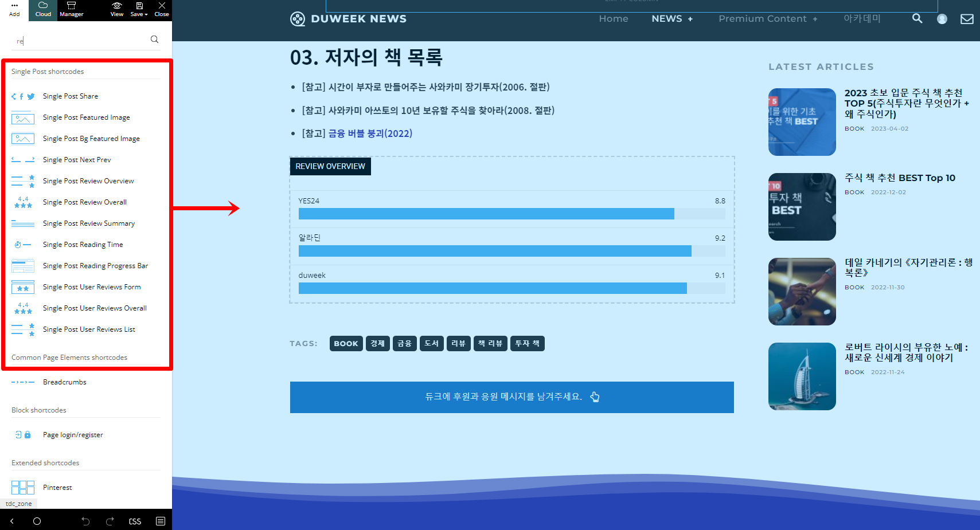Select the Single Post Reading Progress Bar element
The height and width of the screenshot is (530, 980).
pyautogui.click(x=86, y=266)
